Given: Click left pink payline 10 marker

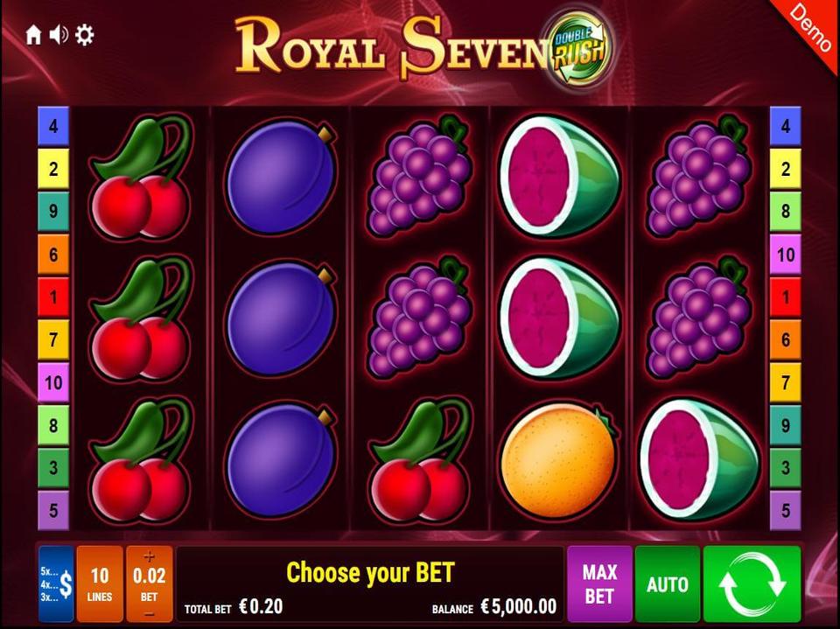Looking at the screenshot, I should coord(53,382).
